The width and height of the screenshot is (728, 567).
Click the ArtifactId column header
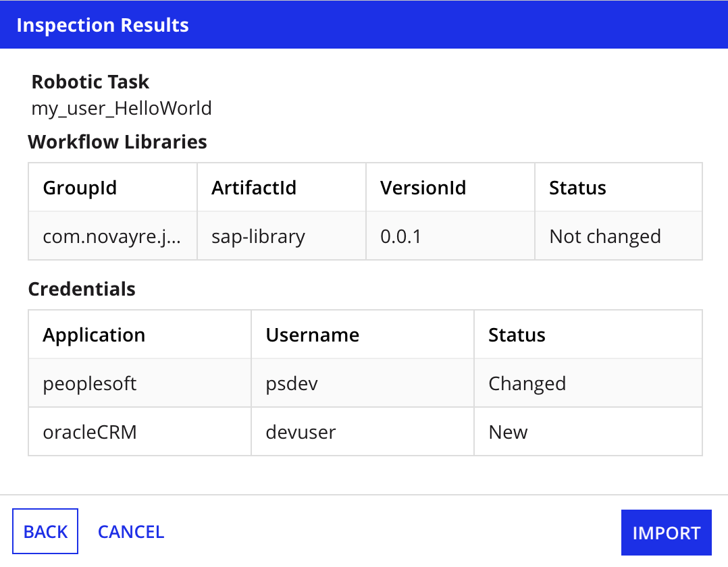coord(254,187)
